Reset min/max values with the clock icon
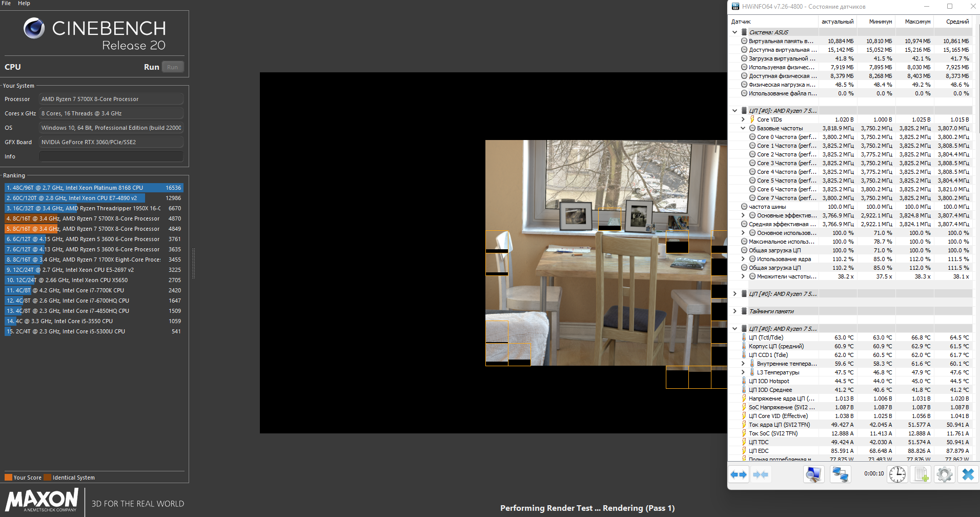Image resolution: width=980 pixels, height=517 pixels. click(897, 474)
